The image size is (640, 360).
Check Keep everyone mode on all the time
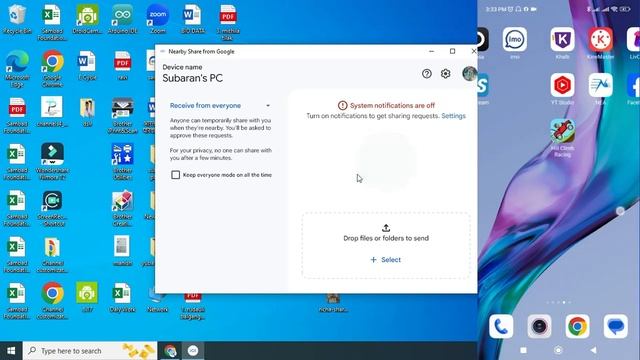tap(176, 175)
